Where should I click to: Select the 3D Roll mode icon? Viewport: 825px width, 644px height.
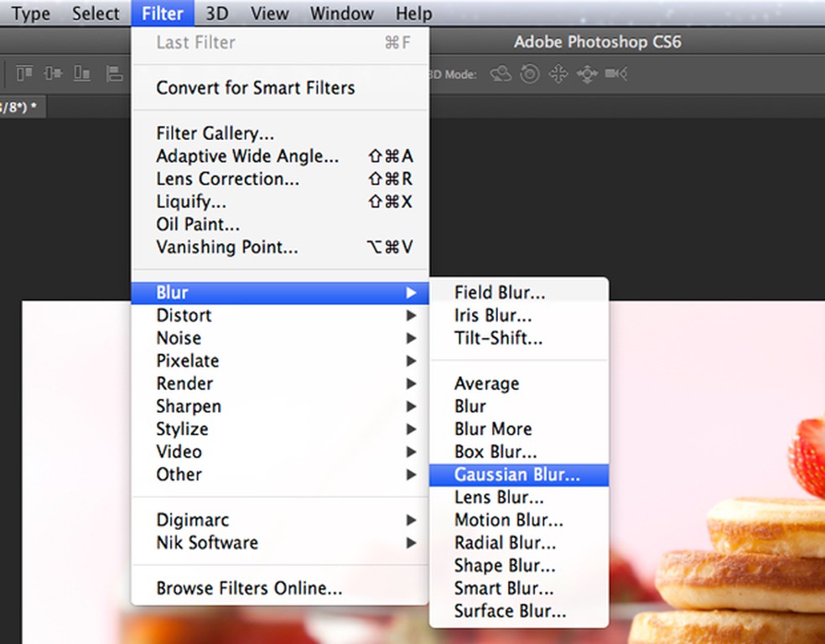tap(530, 74)
